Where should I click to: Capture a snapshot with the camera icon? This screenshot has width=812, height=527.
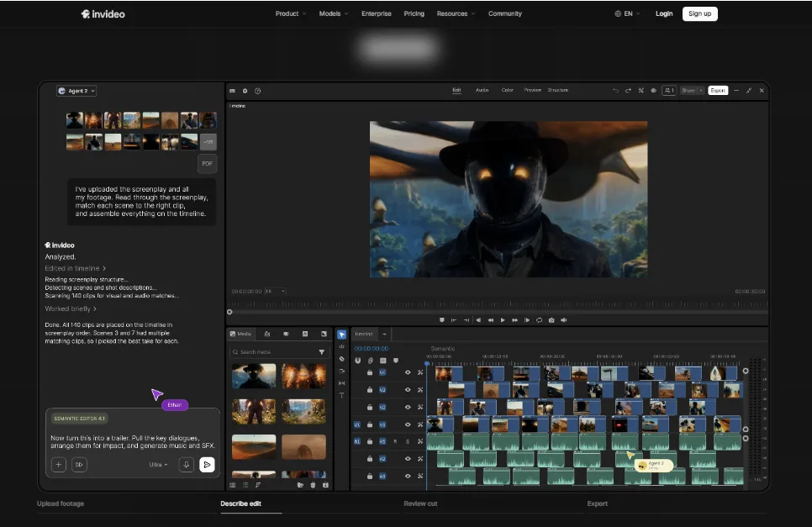[551, 320]
